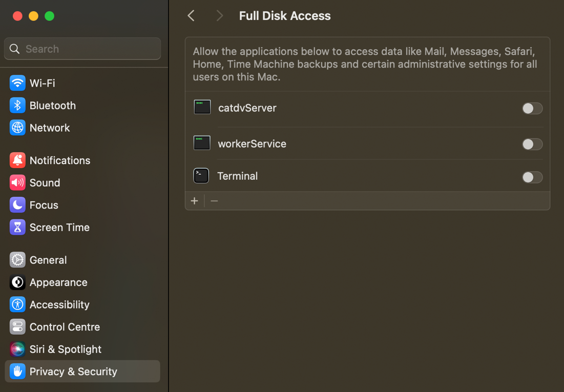This screenshot has height=392, width=564.
Task: Select General label in sidebar
Action: (x=48, y=260)
